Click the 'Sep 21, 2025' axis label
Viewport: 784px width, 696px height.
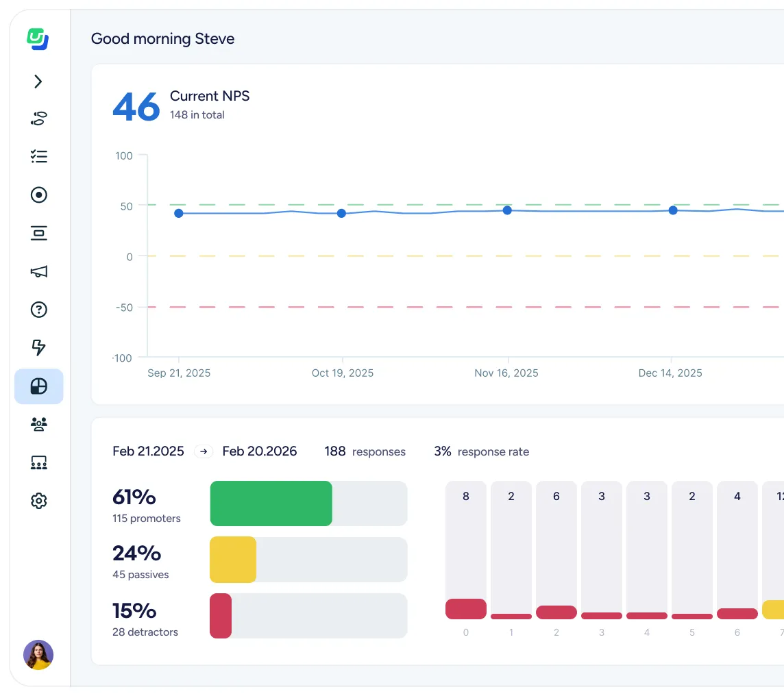click(x=178, y=373)
